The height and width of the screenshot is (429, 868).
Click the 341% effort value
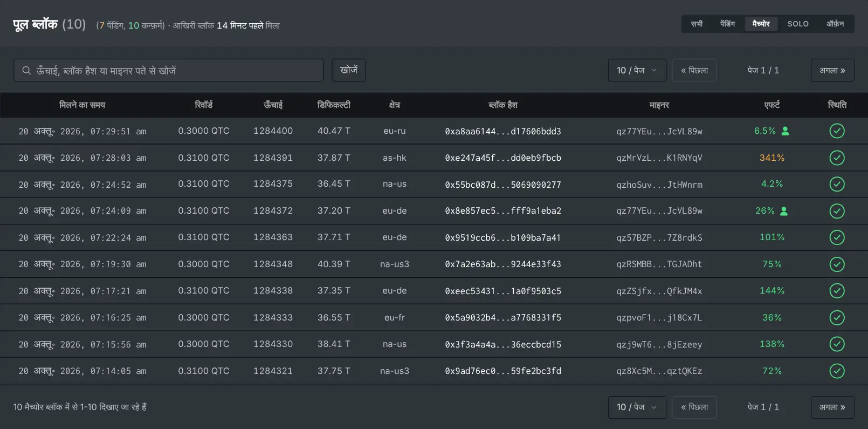[x=772, y=158]
